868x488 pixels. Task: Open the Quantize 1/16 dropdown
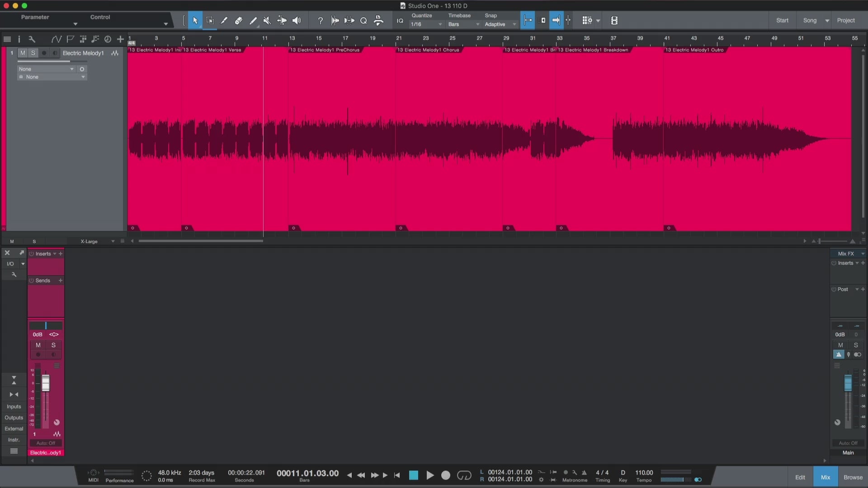426,24
